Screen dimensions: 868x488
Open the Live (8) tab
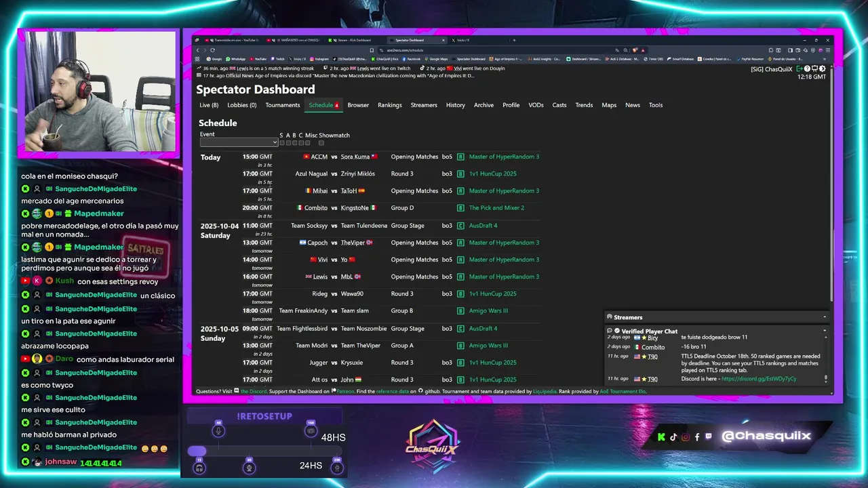coord(209,105)
